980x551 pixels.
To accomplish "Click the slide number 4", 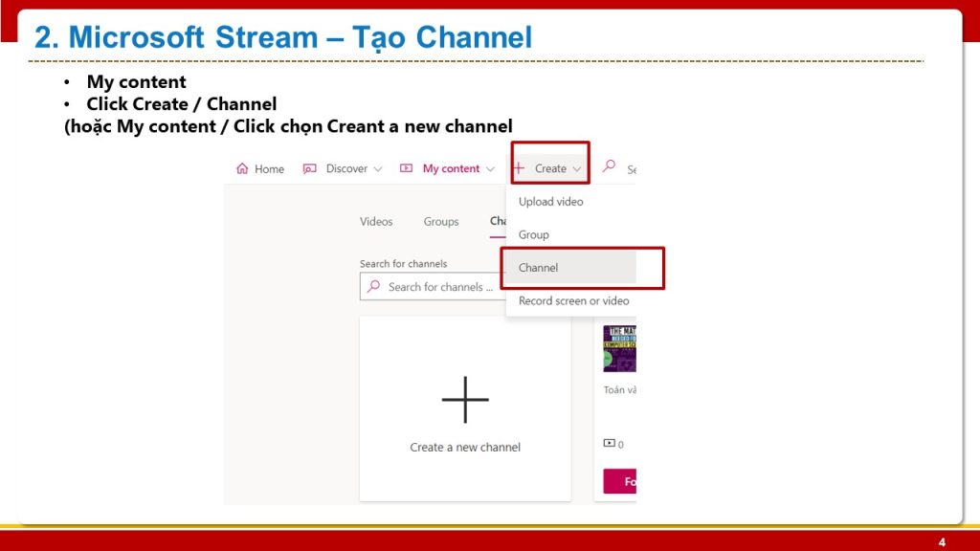I will pos(942,542).
